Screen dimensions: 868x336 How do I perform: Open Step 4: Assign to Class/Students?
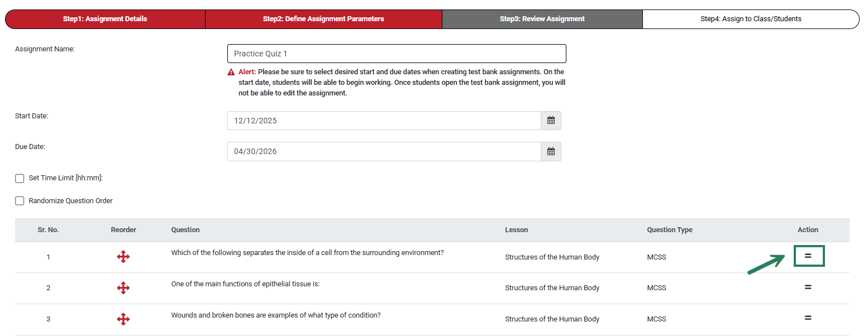[751, 18]
